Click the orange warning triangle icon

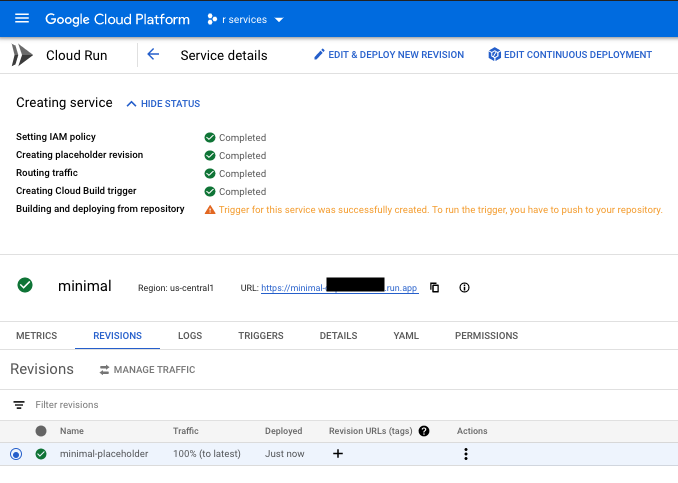[210, 210]
